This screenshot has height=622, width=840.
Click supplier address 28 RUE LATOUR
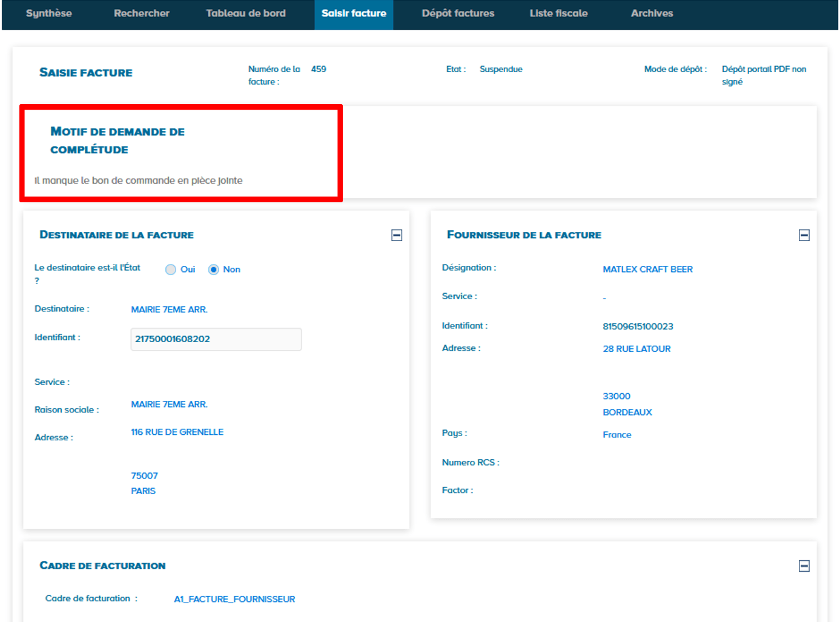click(637, 349)
